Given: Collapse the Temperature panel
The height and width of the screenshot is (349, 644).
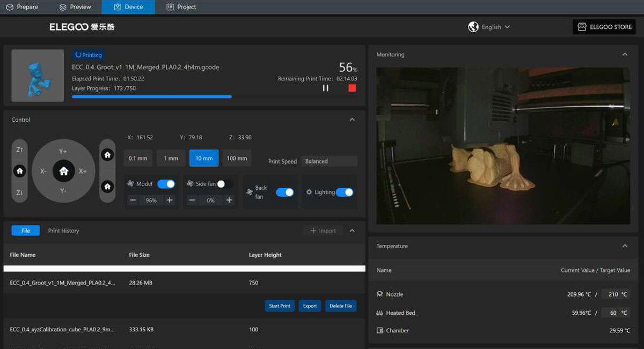Looking at the screenshot, I should tap(625, 246).
